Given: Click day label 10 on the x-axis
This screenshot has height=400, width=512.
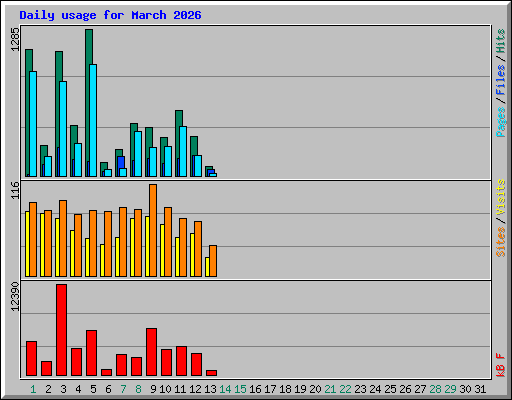Looking at the screenshot, I should coord(165,389).
